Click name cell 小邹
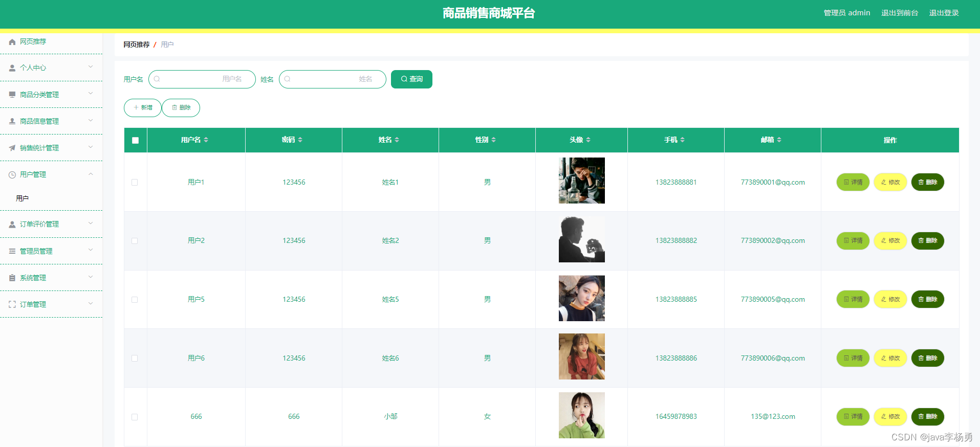 coord(390,417)
